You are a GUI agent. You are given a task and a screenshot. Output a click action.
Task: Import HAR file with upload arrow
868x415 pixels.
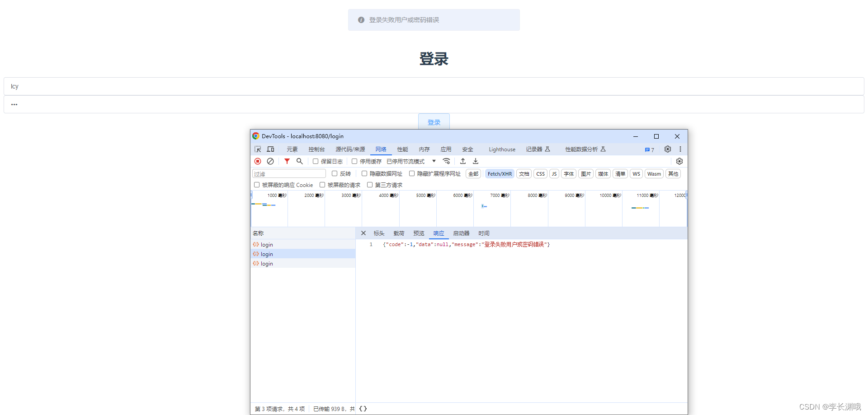tap(463, 161)
